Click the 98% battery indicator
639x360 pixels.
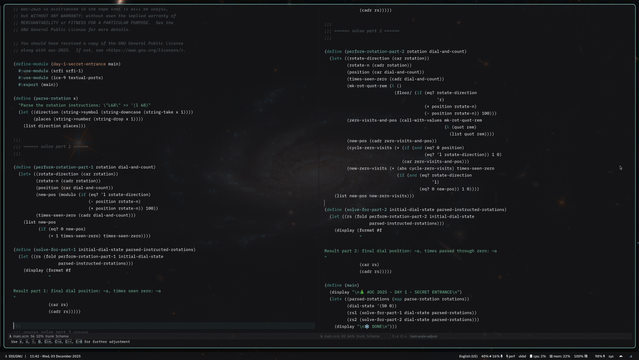pyautogui.click(x=600, y=356)
